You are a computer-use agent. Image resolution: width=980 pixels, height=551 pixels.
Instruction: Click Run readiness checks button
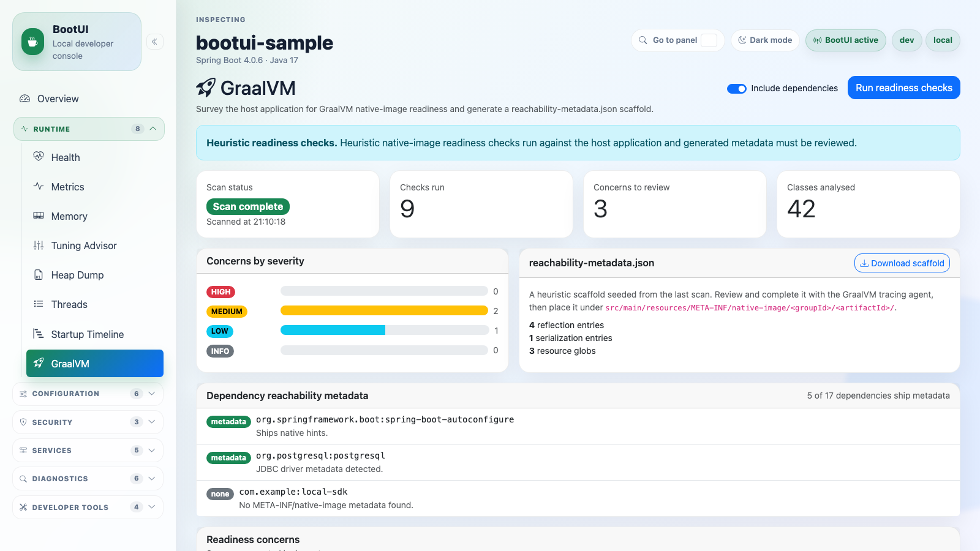(903, 88)
